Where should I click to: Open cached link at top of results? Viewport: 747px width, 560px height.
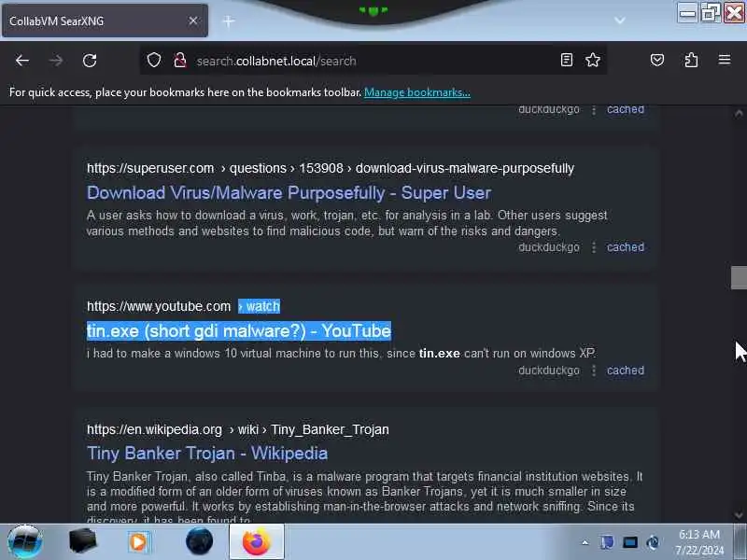[x=625, y=109]
